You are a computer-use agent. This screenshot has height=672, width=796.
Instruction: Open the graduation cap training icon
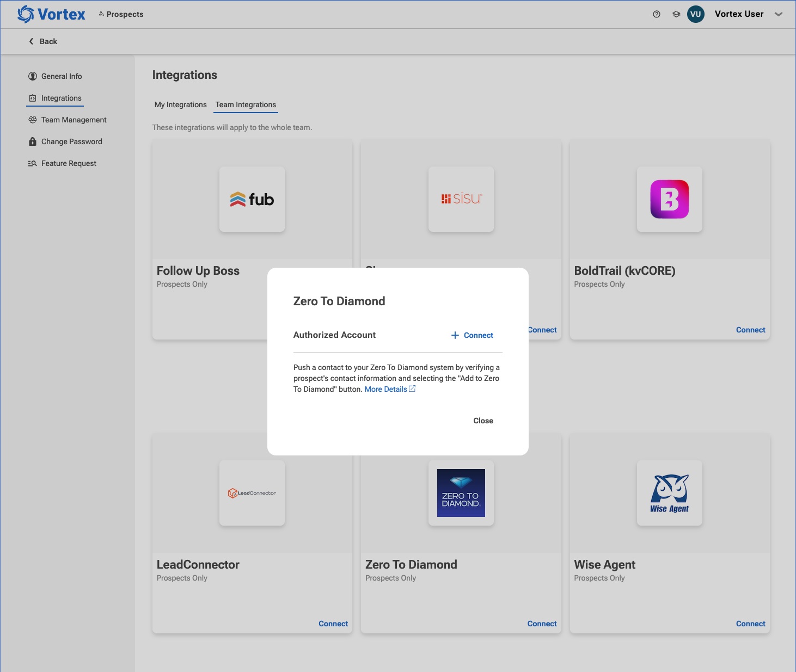pyautogui.click(x=676, y=14)
